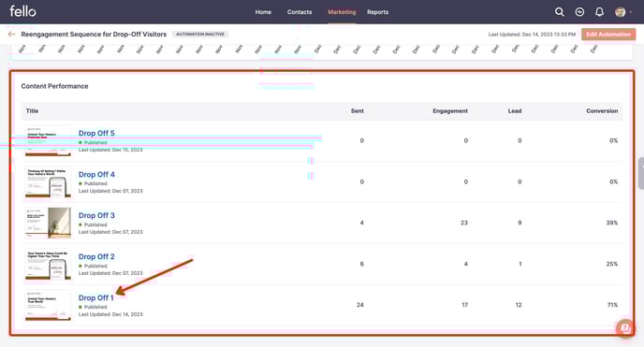Click the Lead column header
The width and height of the screenshot is (644, 347).
coord(515,110)
